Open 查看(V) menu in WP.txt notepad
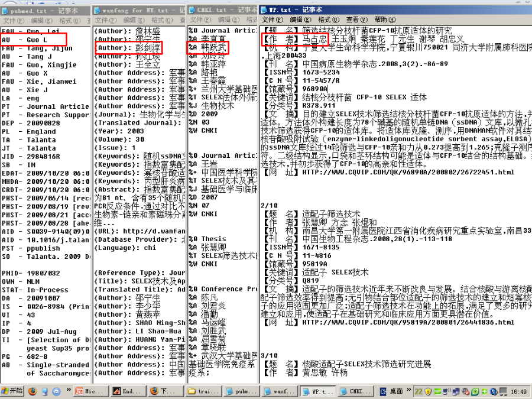Image resolution: width=532 pixels, height=399 pixels. (x=357, y=20)
